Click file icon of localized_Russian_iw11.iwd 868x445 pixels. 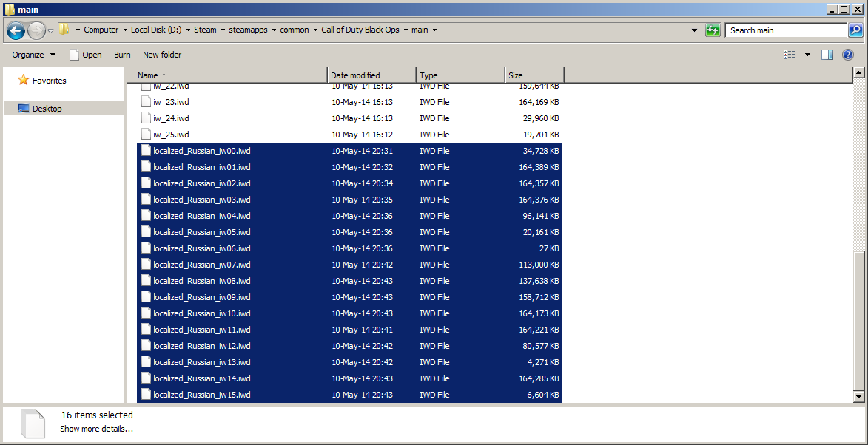tap(146, 330)
